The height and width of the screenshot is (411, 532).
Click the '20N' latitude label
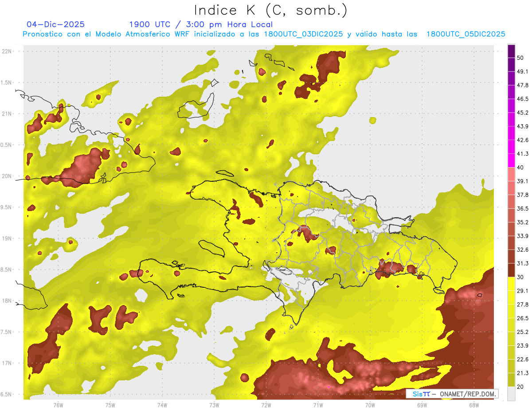click(x=7, y=176)
